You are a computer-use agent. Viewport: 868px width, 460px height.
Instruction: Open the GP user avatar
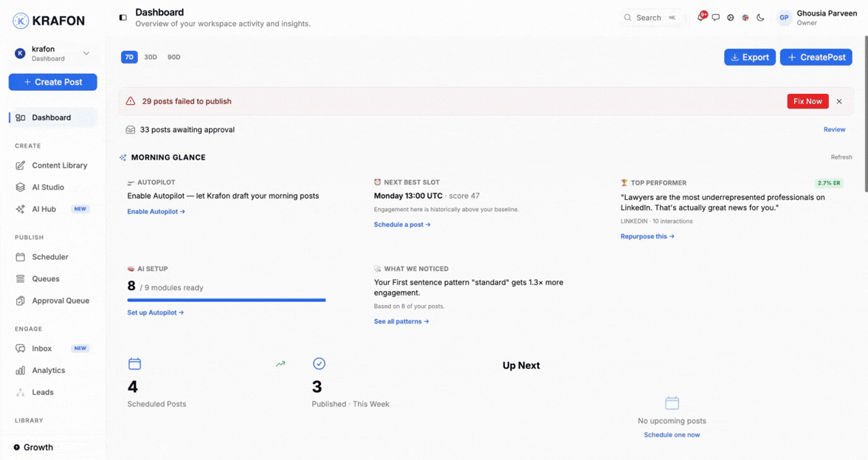point(784,18)
